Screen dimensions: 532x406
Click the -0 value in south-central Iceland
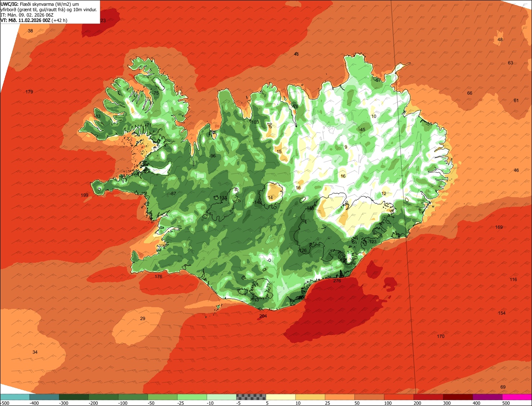tap(269, 261)
